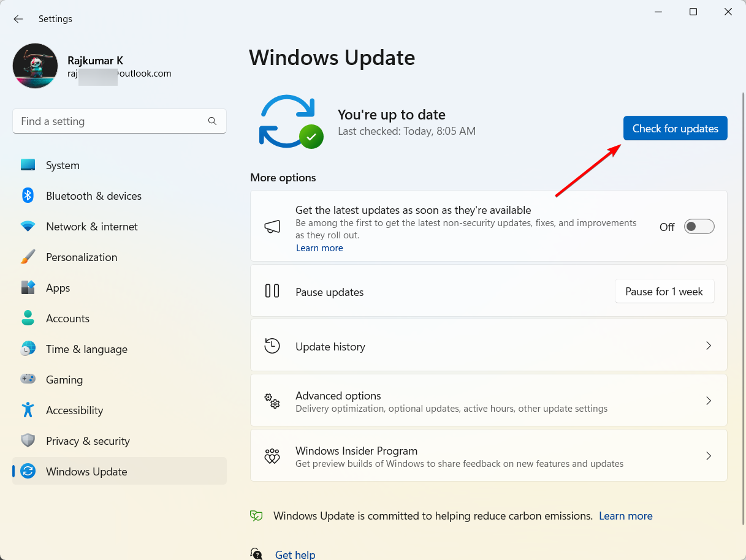This screenshot has width=746, height=560.
Task: Click the "Get preview builds of Windows" description
Action: 459,464
